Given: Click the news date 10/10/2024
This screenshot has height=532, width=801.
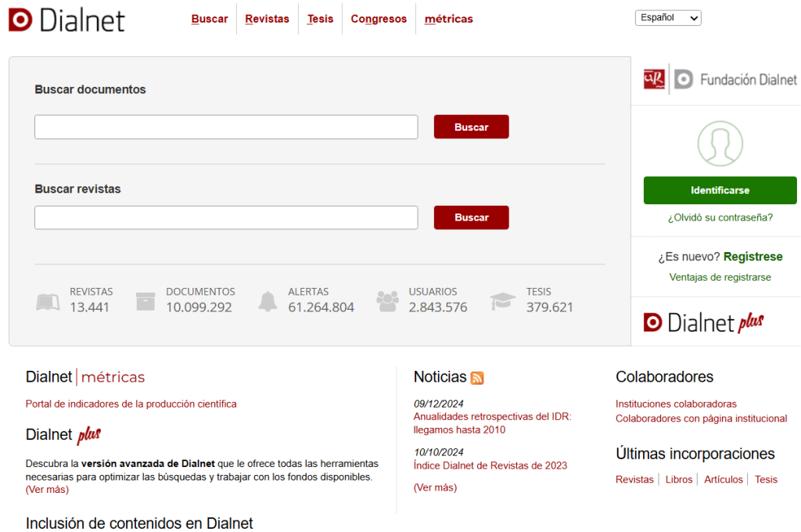Looking at the screenshot, I should [438, 452].
